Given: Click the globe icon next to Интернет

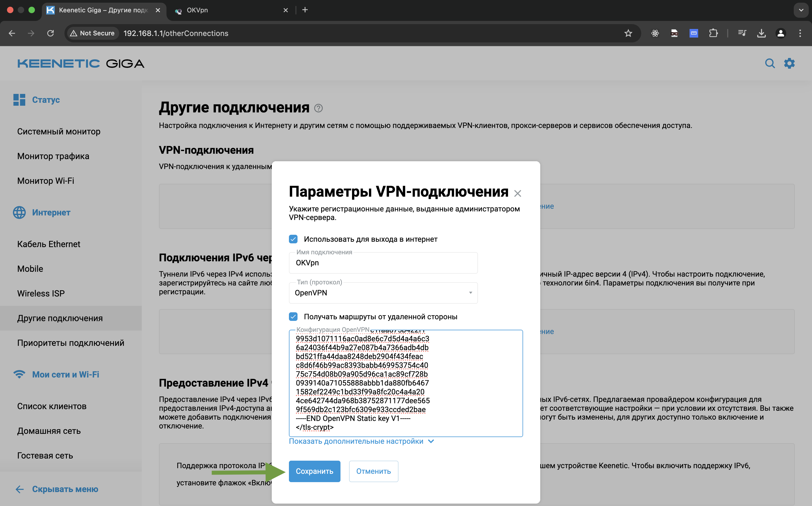Looking at the screenshot, I should tap(19, 212).
